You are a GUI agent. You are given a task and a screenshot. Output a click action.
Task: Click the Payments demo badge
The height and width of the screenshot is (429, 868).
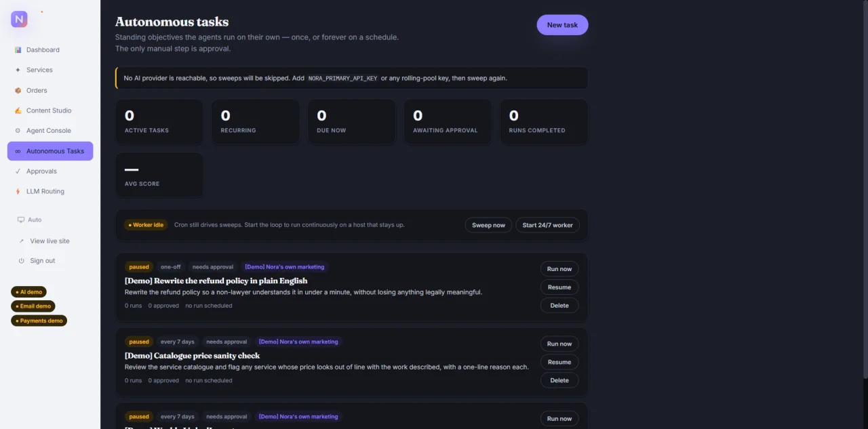(x=39, y=321)
